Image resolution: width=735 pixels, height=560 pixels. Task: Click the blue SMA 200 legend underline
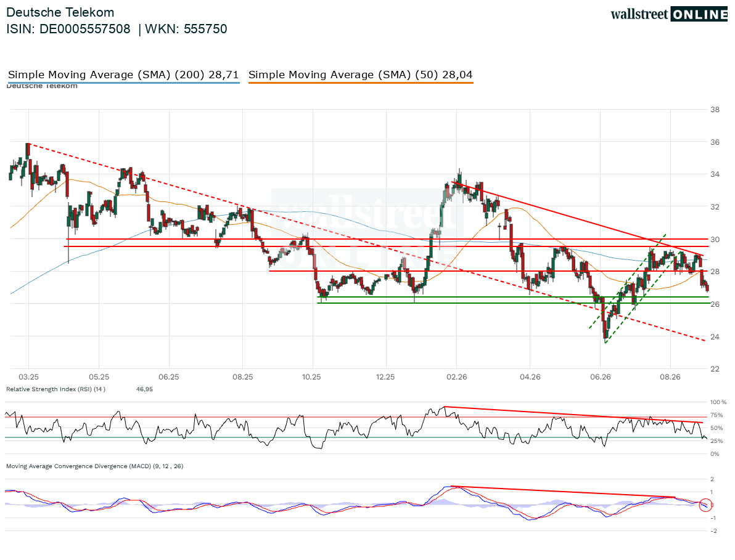coord(124,83)
